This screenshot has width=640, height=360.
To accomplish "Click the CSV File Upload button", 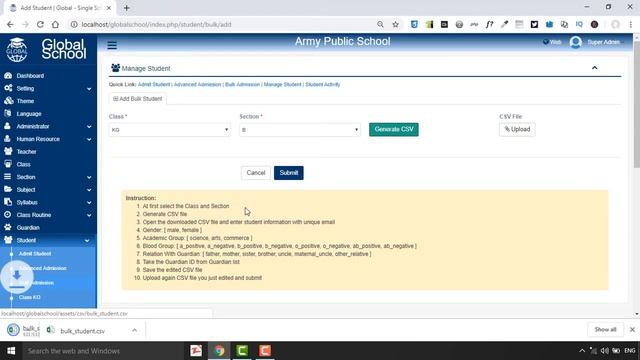I will (x=517, y=129).
